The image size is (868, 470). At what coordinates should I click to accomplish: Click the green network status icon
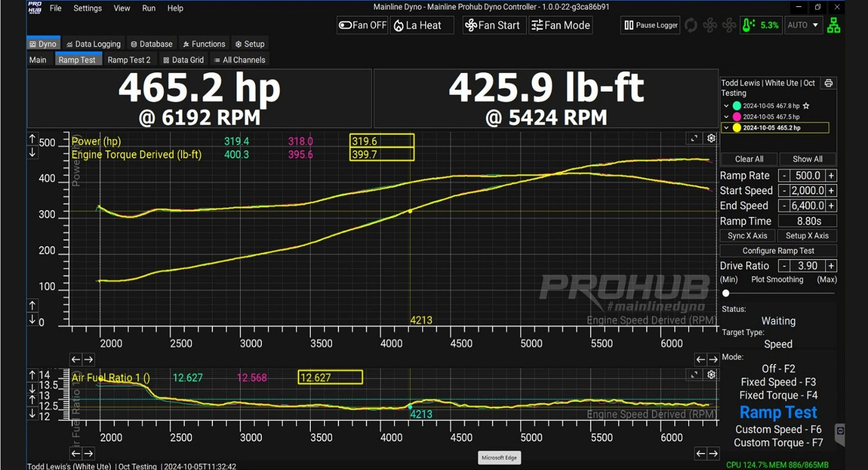click(833, 25)
